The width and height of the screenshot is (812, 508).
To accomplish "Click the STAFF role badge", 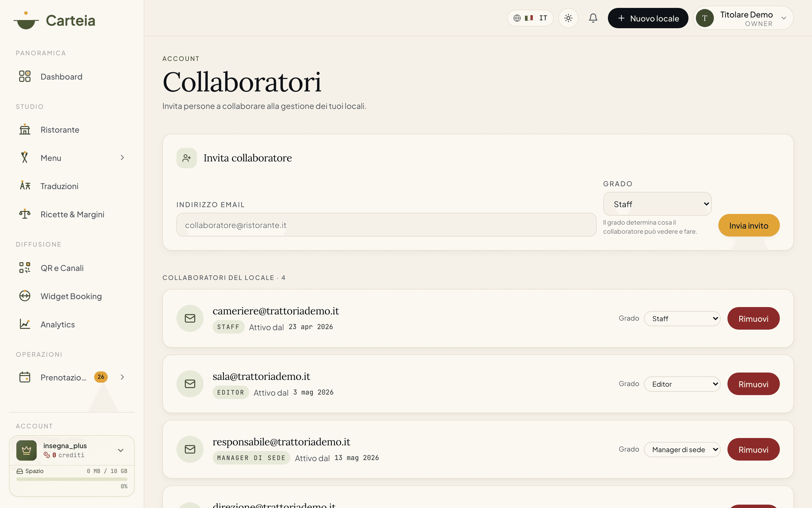I will point(228,327).
